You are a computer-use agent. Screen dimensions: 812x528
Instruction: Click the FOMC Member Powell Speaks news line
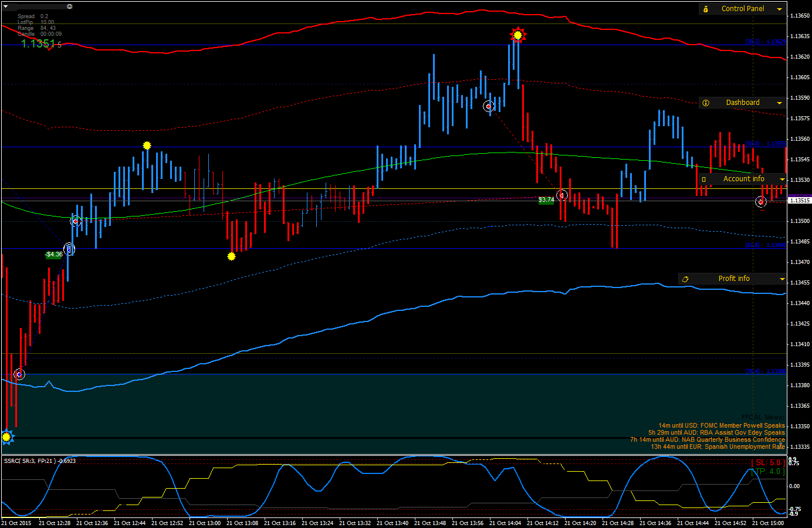point(722,426)
